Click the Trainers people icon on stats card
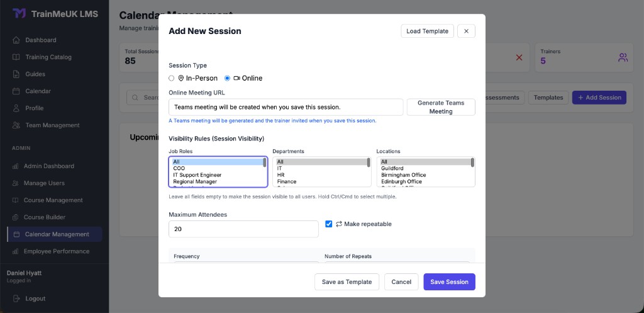Viewport: 644px width, 313px height. [x=623, y=57]
